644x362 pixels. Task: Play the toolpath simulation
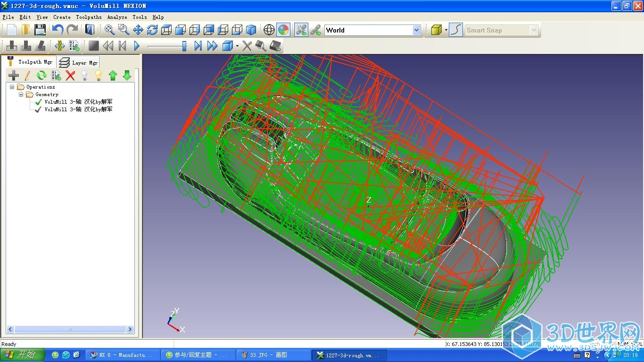pos(137,46)
